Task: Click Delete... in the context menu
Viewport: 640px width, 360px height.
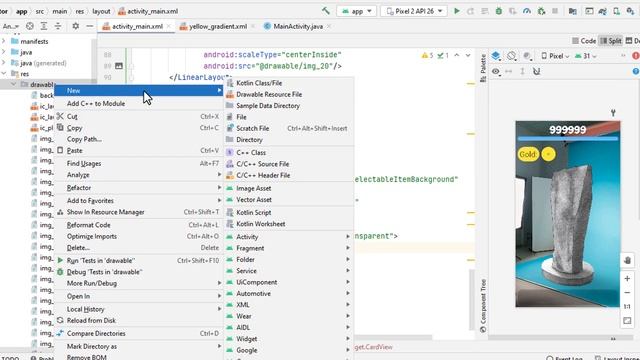Action: (x=139, y=248)
